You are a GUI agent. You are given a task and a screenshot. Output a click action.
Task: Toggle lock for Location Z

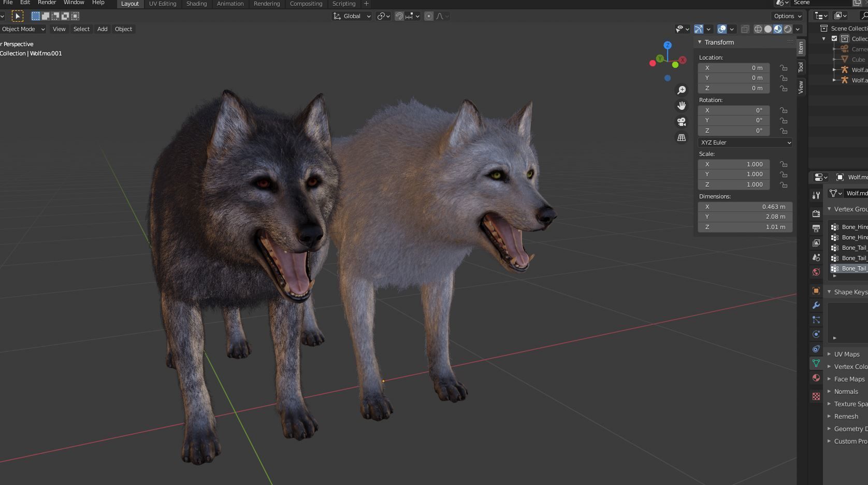click(x=784, y=88)
